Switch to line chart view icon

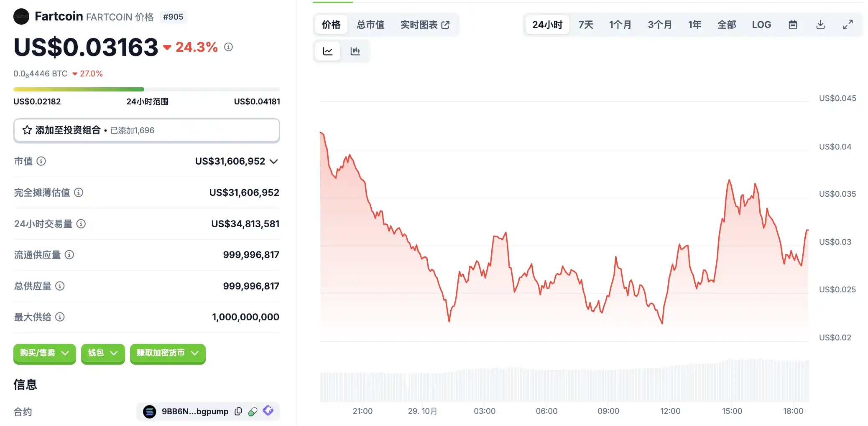pyautogui.click(x=328, y=51)
